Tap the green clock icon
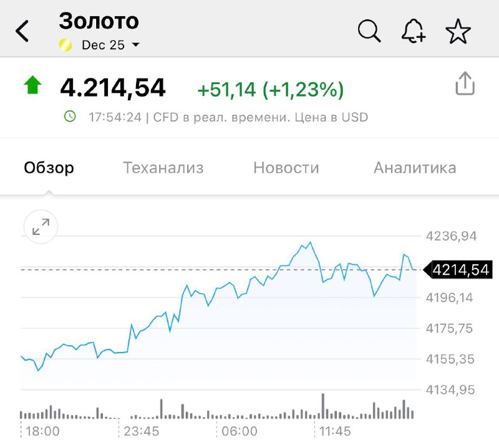 [70, 116]
